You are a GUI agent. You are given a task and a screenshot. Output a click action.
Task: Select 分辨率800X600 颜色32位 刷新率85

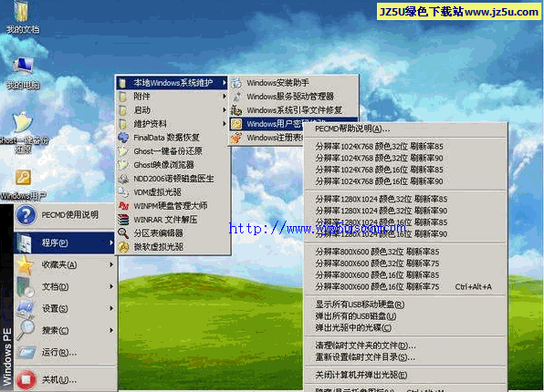405,252
